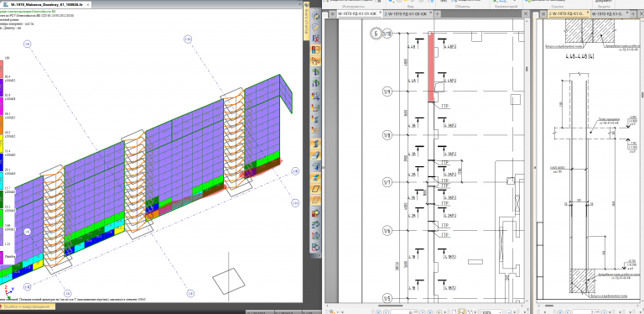Close the middle PDF pane with its X
Image resolution: width=644 pixels, height=314 pixels.
[x=526, y=13]
